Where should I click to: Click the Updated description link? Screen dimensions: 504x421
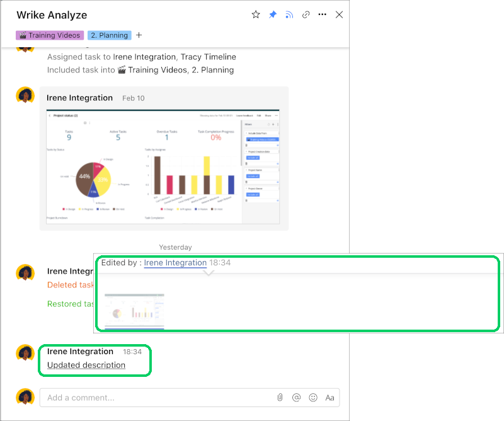86,365
